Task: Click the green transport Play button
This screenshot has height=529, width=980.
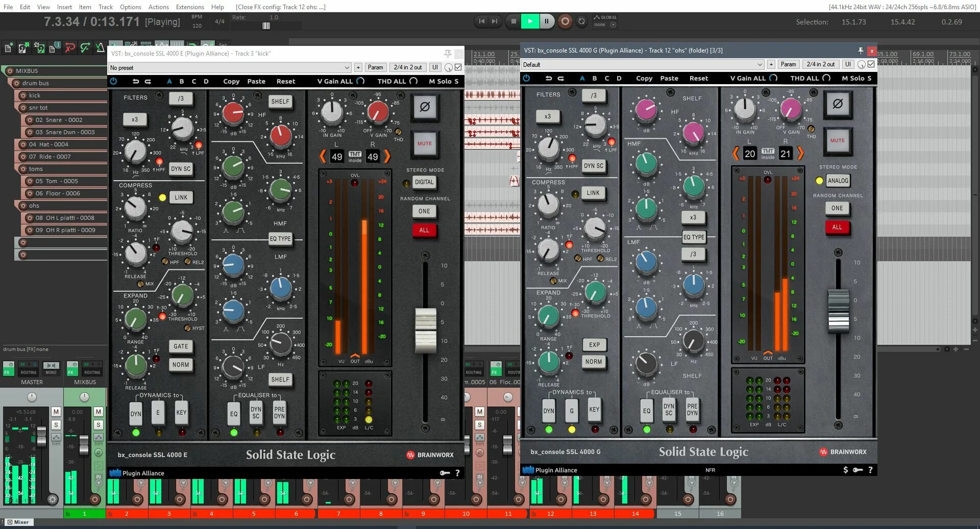Action: (530, 21)
